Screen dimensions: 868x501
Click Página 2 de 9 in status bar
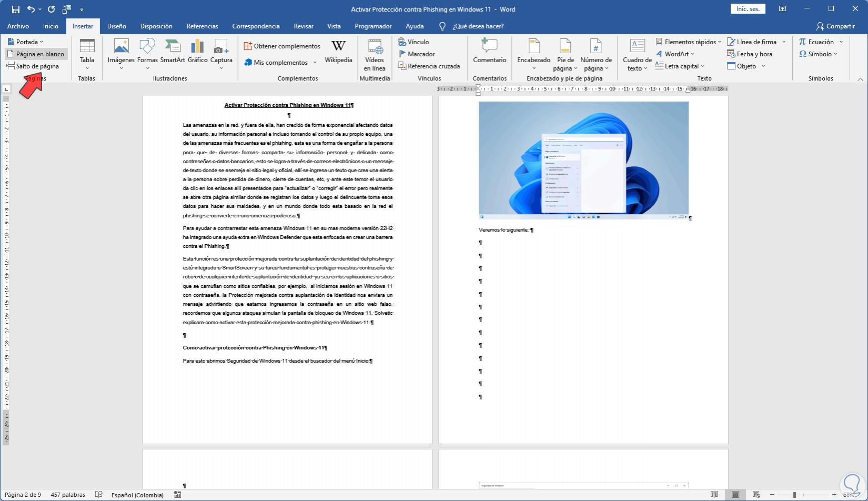point(23,495)
